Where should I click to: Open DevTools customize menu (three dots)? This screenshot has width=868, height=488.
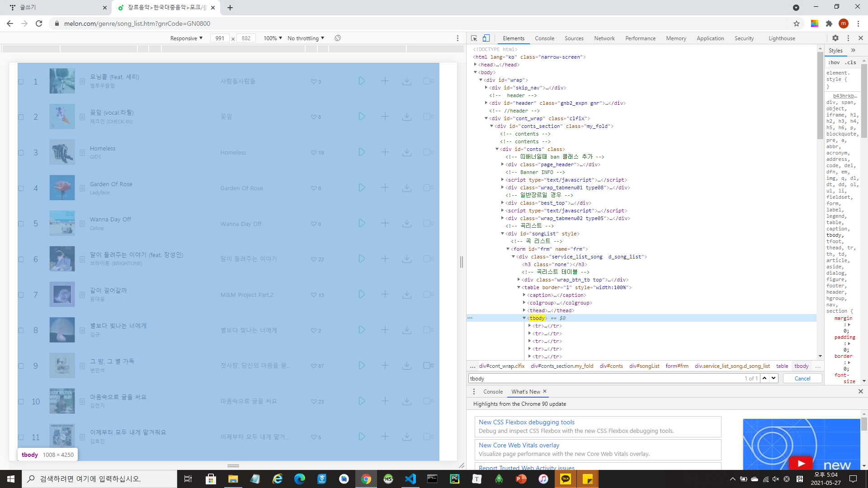click(x=848, y=38)
